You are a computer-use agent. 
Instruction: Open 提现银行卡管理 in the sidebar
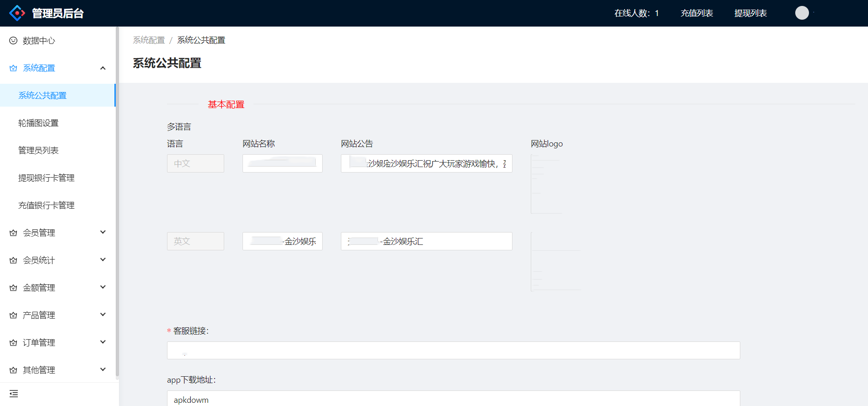(58, 178)
